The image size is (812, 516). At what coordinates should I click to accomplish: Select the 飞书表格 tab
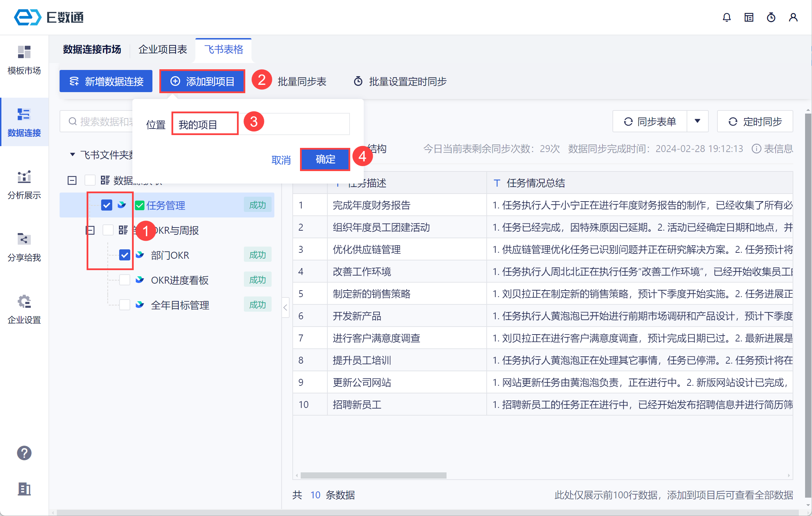(223, 49)
